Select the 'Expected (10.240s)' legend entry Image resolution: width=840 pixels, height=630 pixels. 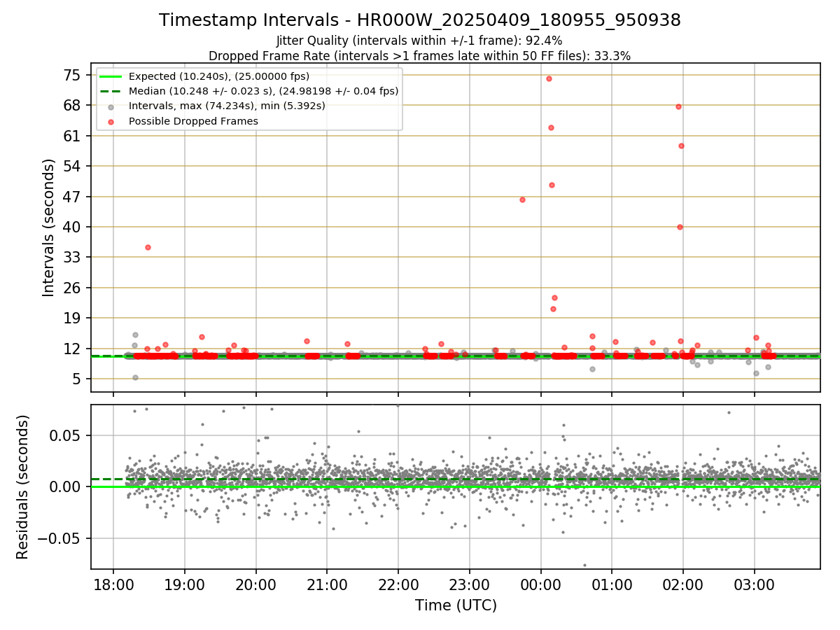point(219,76)
